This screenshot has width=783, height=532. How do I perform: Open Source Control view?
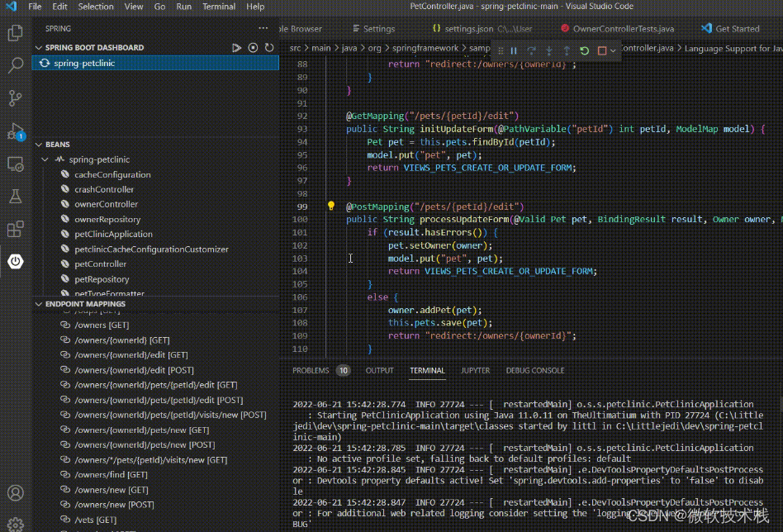click(x=15, y=98)
